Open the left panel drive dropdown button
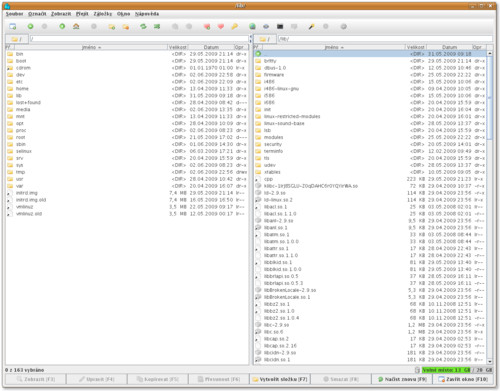The width and height of the screenshot is (500, 391). tap(17, 39)
